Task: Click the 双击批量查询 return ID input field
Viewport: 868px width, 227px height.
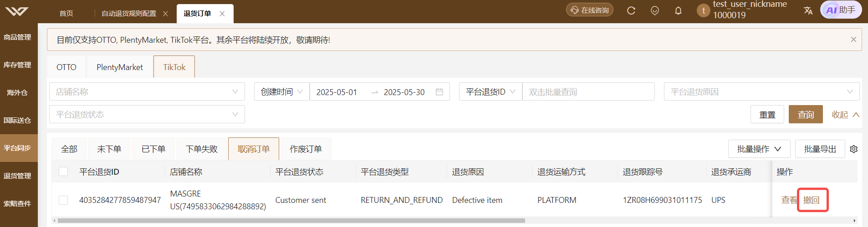Action: coord(588,91)
